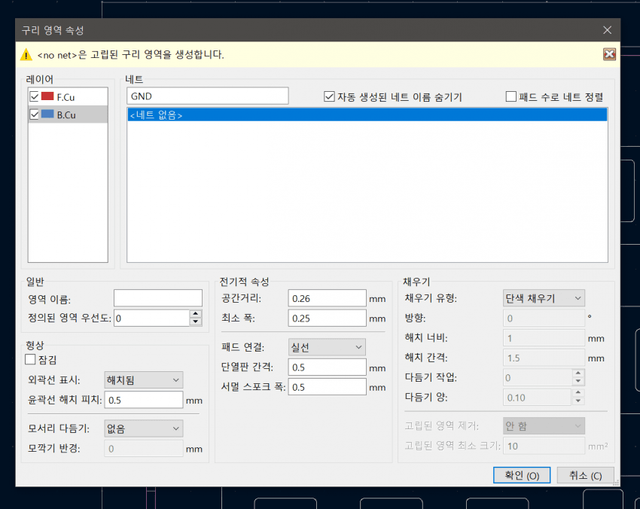Open the 외곽선 표시 dropdown
640x509 pixels.
coord(144,380)
